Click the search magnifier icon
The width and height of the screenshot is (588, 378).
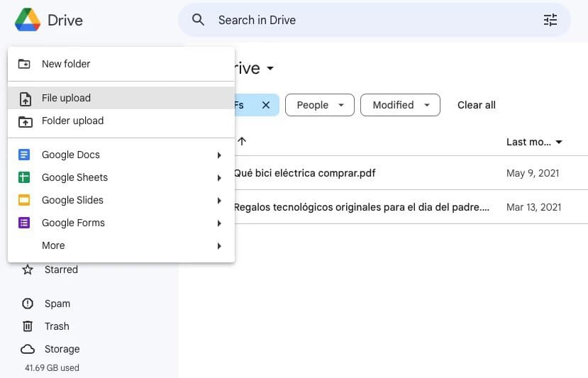(198, 19)
